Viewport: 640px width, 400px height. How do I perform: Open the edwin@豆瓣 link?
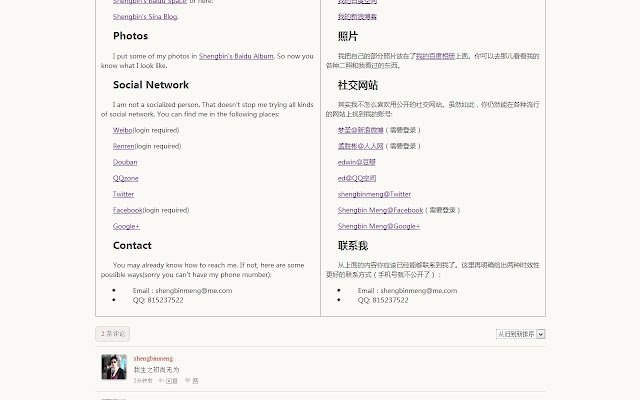pos(356,162)
